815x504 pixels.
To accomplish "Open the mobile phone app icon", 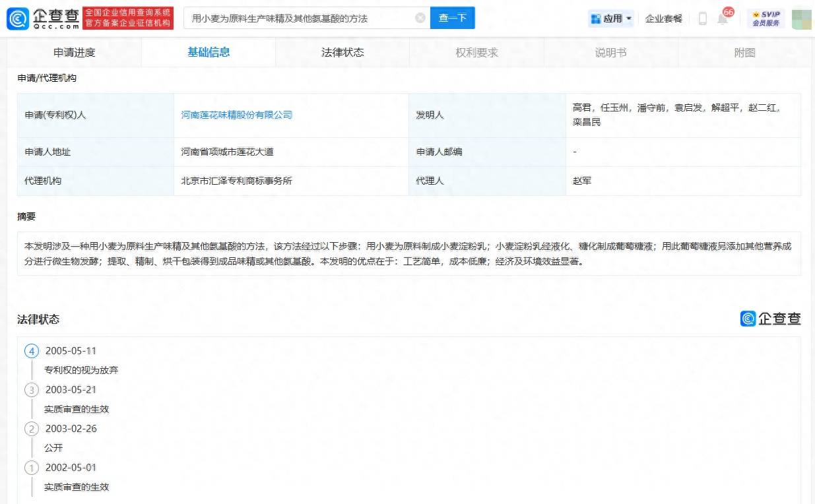I will tap(702, 18).
